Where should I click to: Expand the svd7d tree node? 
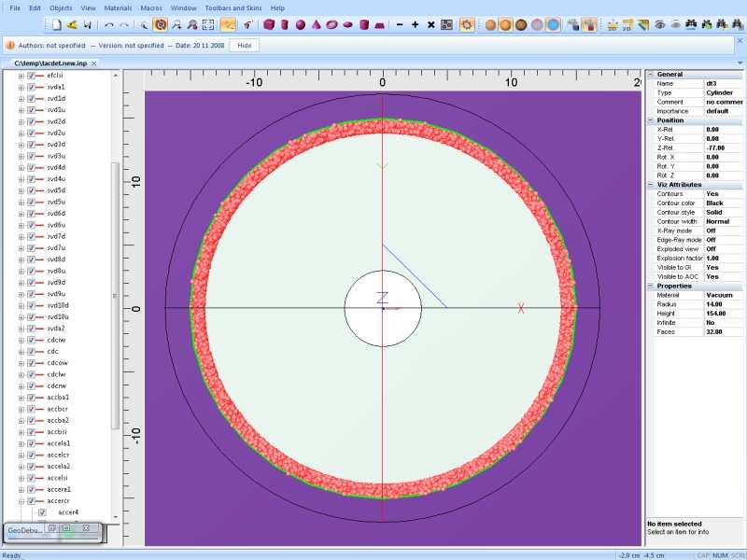(x=21, y=237)
